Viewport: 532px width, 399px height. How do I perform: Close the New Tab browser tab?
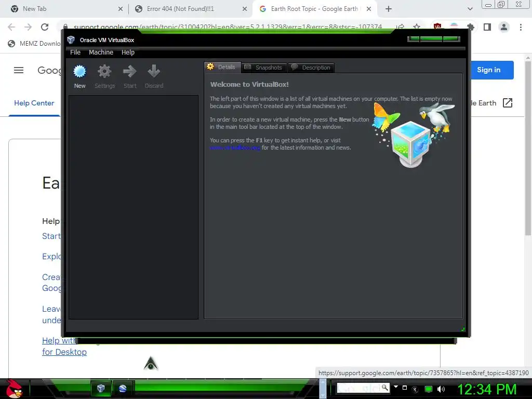pos(121,9)
